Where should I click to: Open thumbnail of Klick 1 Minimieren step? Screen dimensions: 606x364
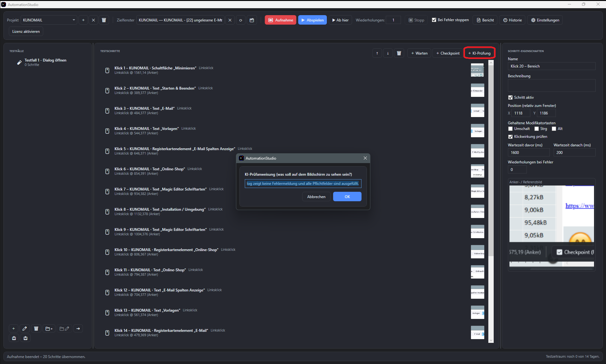[x=477, y=70]
